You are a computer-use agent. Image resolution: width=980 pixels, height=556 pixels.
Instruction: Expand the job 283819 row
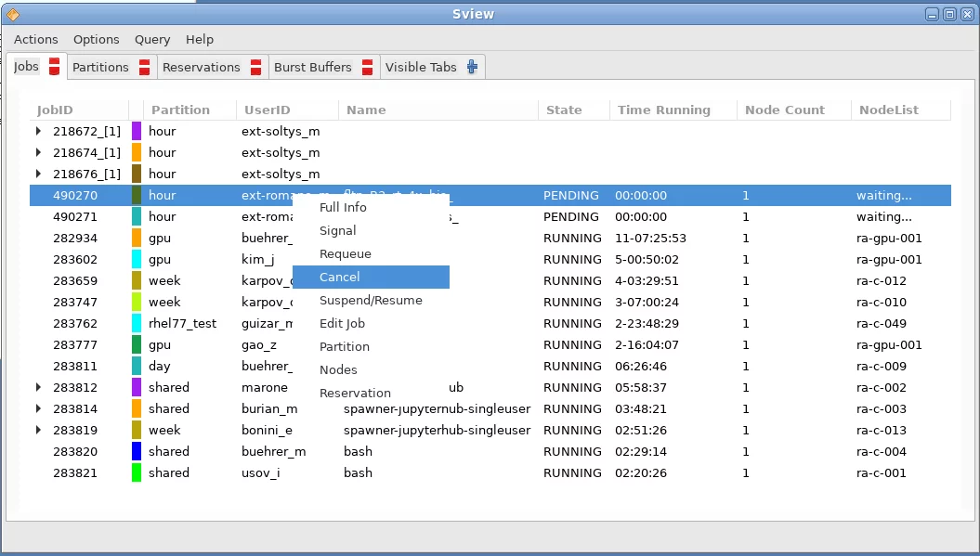[37, 430]
